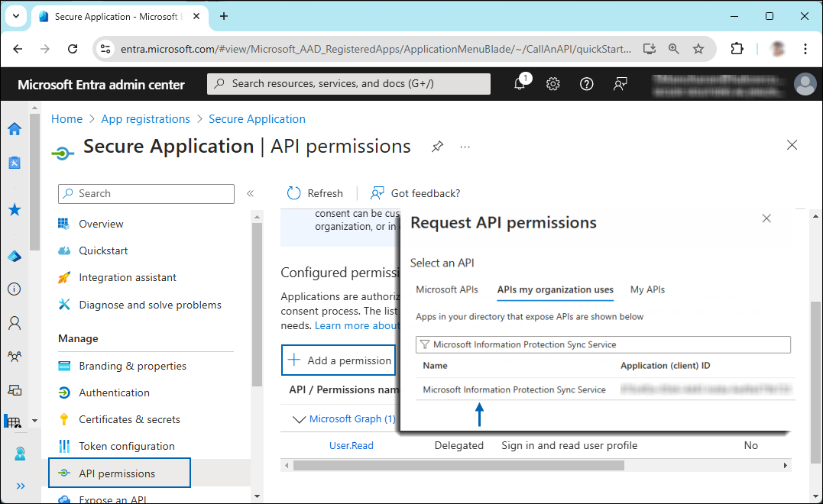Switch to the Microsoft APIs tab

[x=447, y=289]
